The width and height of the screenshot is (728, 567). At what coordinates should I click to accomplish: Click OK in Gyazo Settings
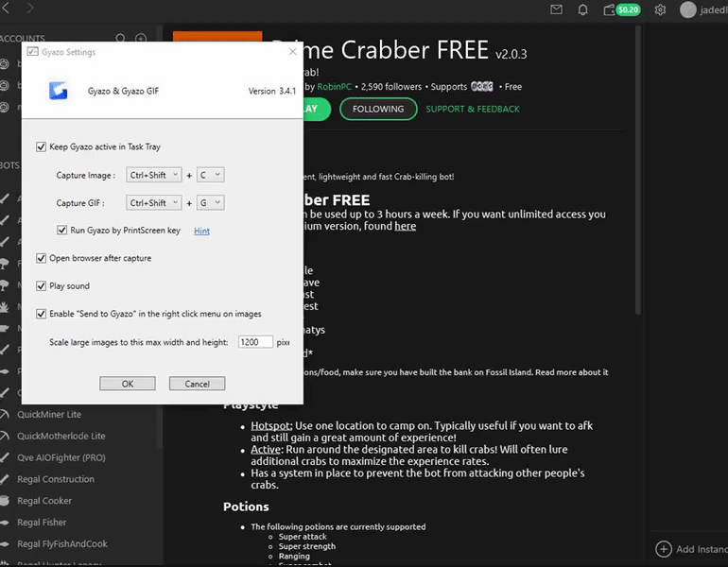pos(128,384)
